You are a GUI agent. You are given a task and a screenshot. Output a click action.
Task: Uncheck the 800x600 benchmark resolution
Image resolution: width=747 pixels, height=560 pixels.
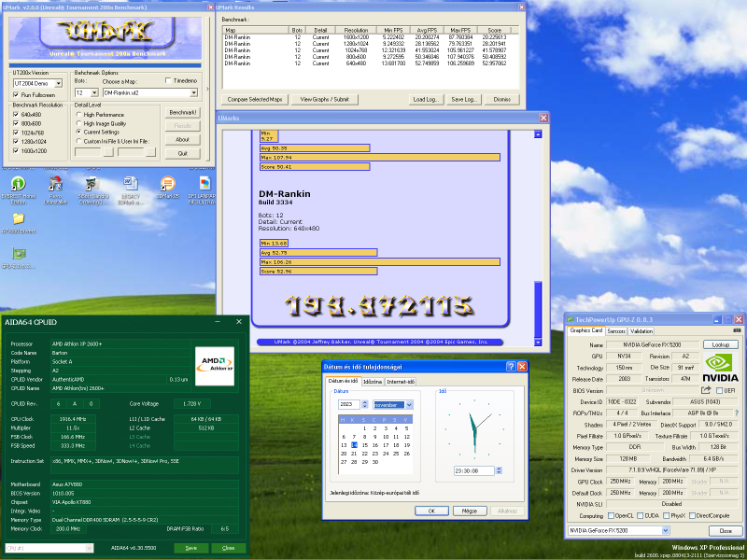[x=16, y=123]
